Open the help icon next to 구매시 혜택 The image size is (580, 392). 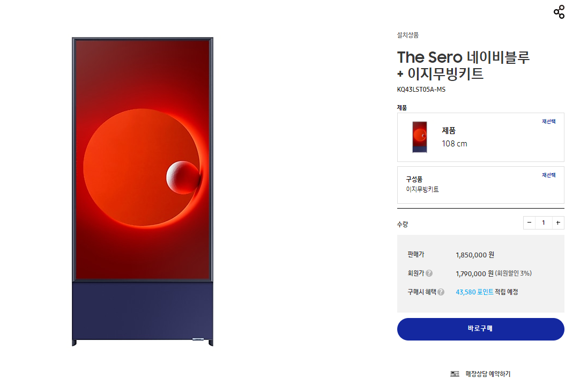coord(441,292)
